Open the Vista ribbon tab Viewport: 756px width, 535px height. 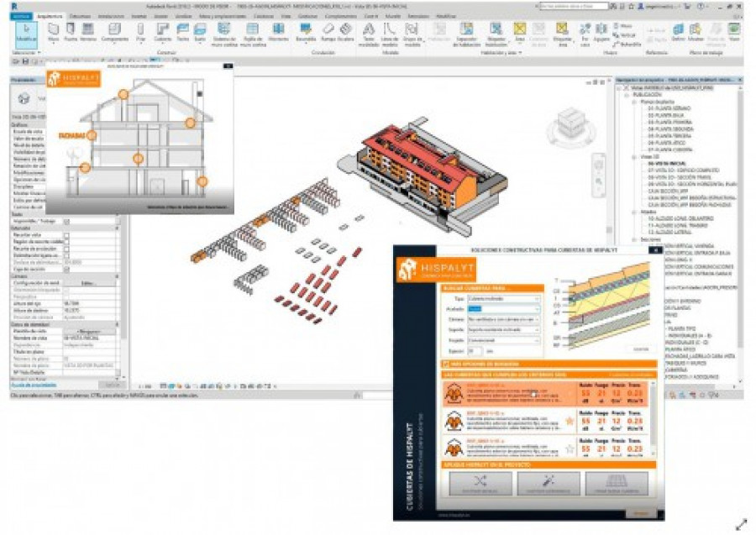point(286,17)
